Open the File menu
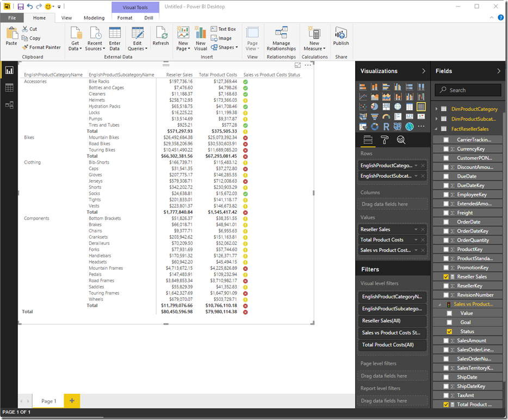 pos(12,18)
